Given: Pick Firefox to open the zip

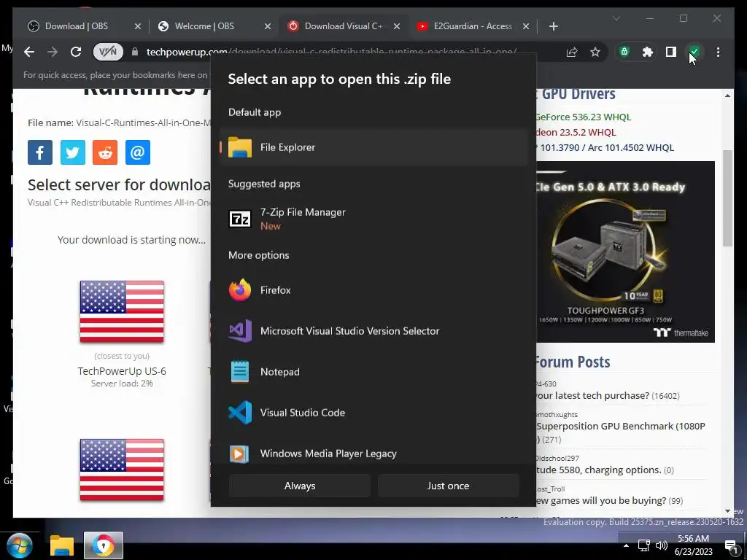Looking at the screenshot, I should (x=373, y=290).
